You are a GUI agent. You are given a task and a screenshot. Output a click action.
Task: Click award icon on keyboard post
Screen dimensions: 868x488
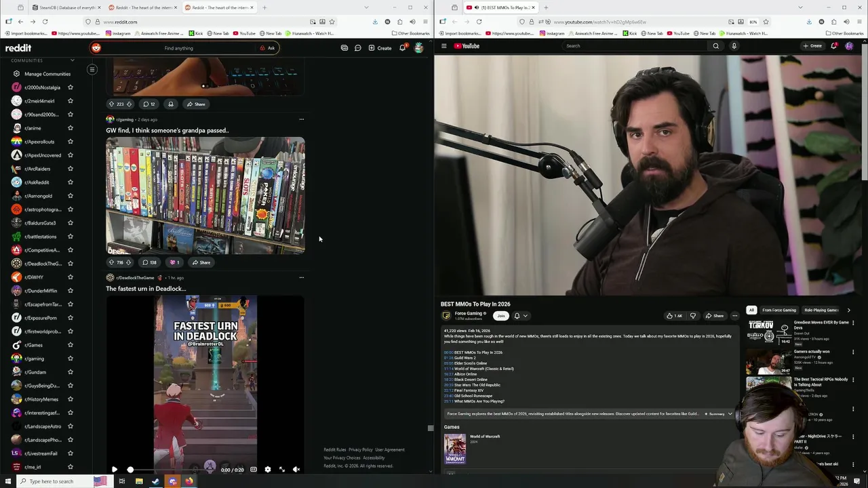point(171,104)
